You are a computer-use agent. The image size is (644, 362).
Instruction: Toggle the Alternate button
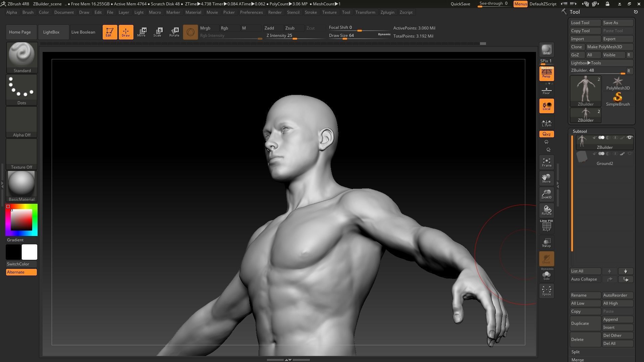pos(21,272)
